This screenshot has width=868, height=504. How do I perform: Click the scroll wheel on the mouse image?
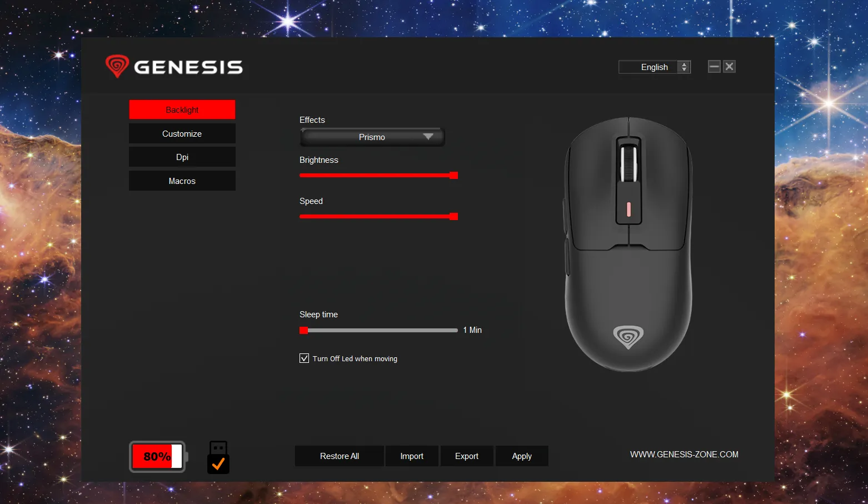tap(629, 163)
